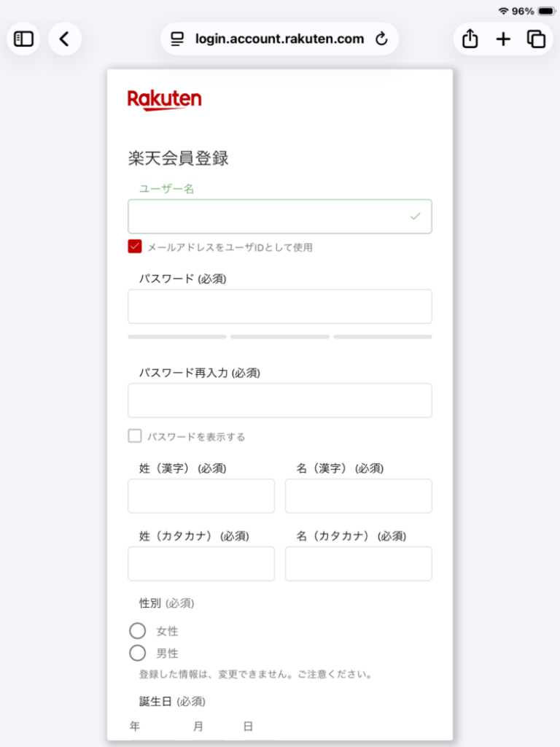This screenshot has height=747, width=560.
Task: Add a new browser tab
Action: point(503,39)
